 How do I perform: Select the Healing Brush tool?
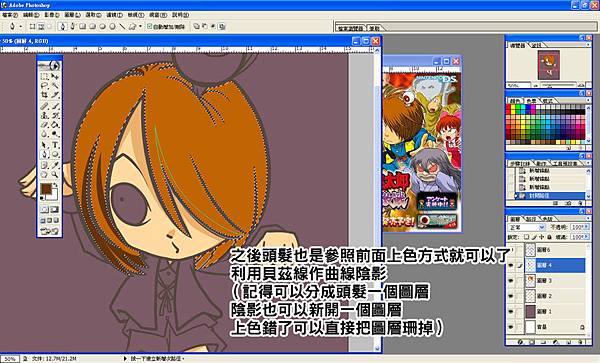click(44, 106)
